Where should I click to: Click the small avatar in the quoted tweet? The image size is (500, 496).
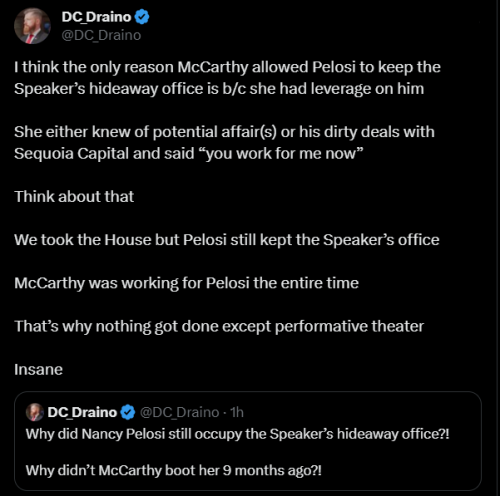[35, 412]
